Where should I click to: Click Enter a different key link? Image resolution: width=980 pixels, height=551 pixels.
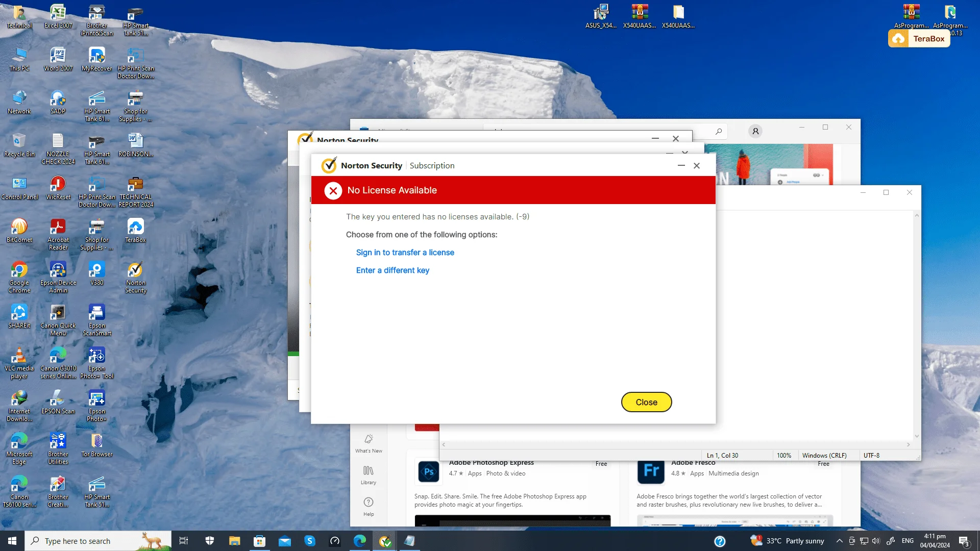393,270
